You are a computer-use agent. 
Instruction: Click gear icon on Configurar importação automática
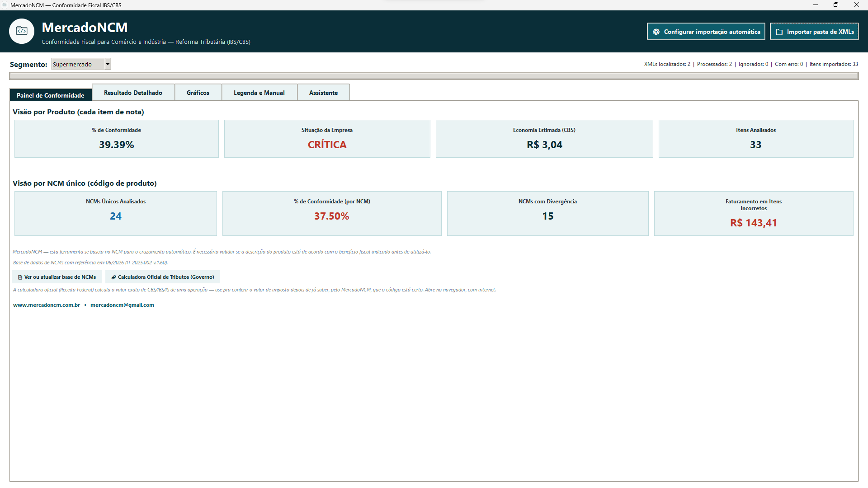(x=656, y=32)
